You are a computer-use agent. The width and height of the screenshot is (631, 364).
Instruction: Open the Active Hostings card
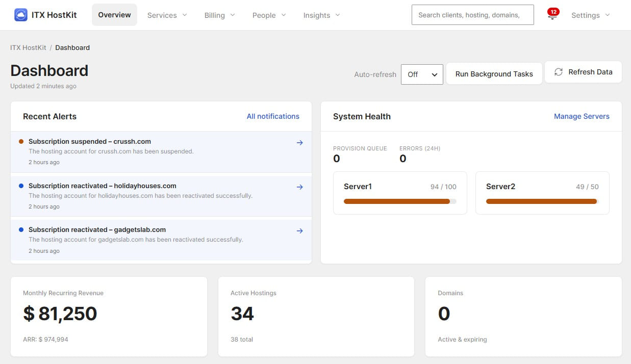pos(316,317)
